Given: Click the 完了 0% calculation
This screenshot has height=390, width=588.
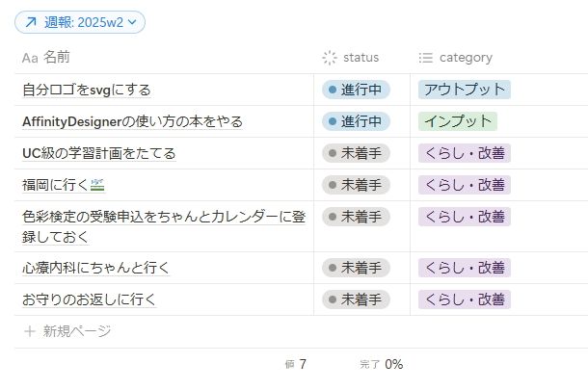Looking at the screenshot, I should pyautogui.click(x=382, y=364).
